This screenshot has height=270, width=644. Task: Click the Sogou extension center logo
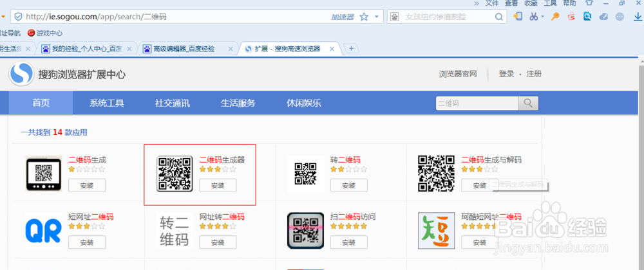point(21,74)
